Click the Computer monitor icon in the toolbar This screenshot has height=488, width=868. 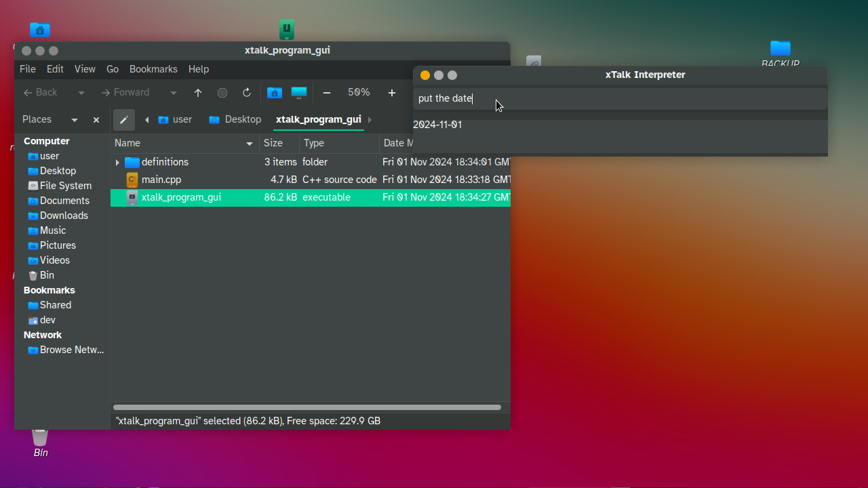(299, 93)
